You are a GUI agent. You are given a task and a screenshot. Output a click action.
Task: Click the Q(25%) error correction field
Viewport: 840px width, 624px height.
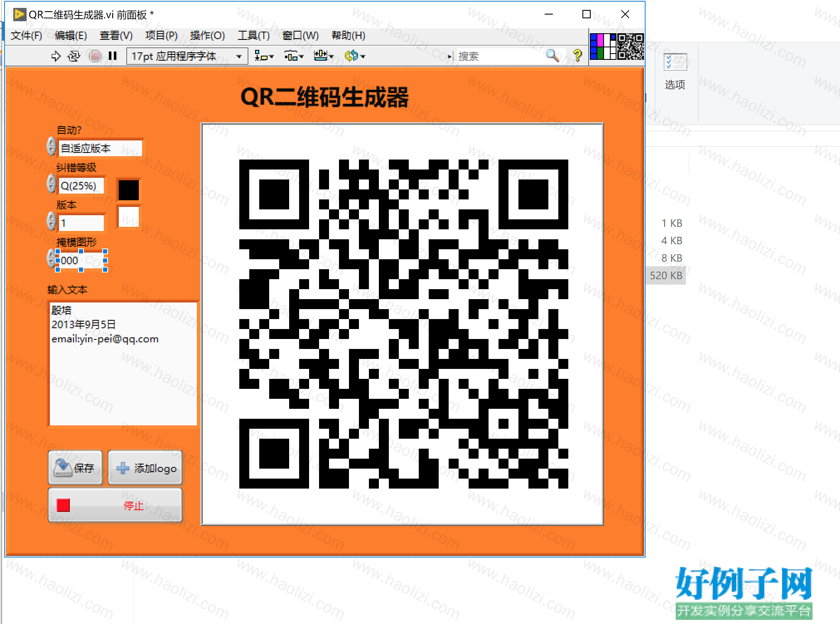(81, 186)
